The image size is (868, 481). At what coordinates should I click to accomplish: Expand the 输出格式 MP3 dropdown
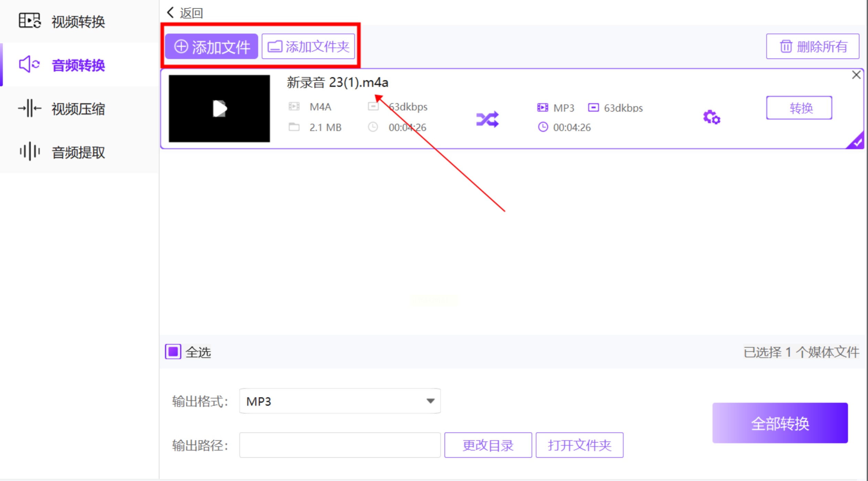point(339,401)
